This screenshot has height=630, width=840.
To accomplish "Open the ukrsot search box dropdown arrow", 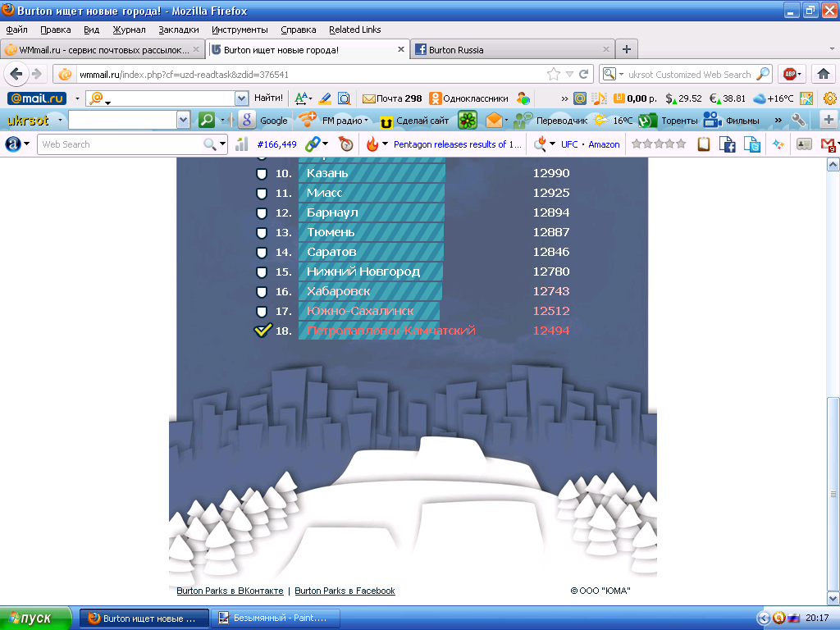I will point(183,120).
